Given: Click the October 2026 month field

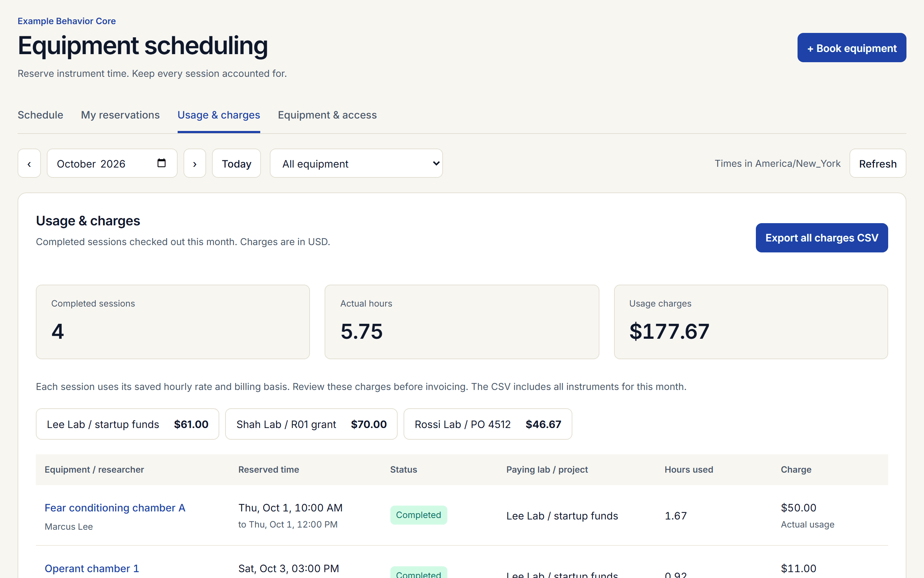Looking at the screenshot, I should point(112,163).
